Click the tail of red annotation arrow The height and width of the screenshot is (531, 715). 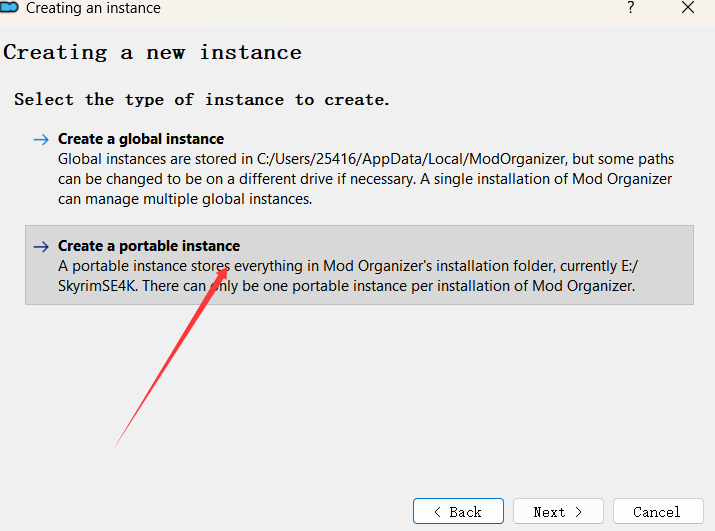coord(118,445)
